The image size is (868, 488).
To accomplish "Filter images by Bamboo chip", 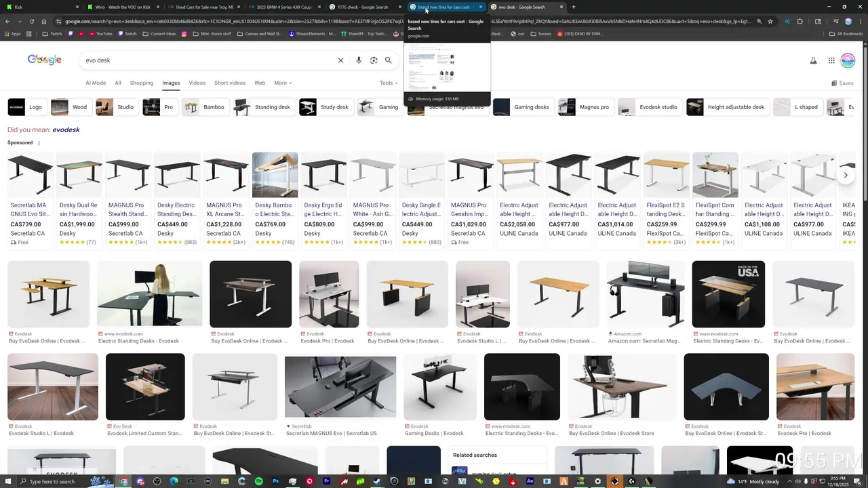I will coord(205,107).
